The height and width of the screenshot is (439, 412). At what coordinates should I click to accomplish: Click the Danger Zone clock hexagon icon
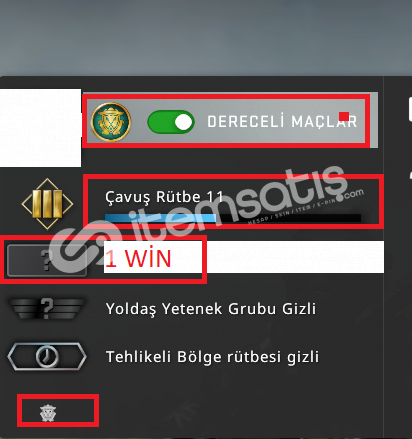click(47, 357)
